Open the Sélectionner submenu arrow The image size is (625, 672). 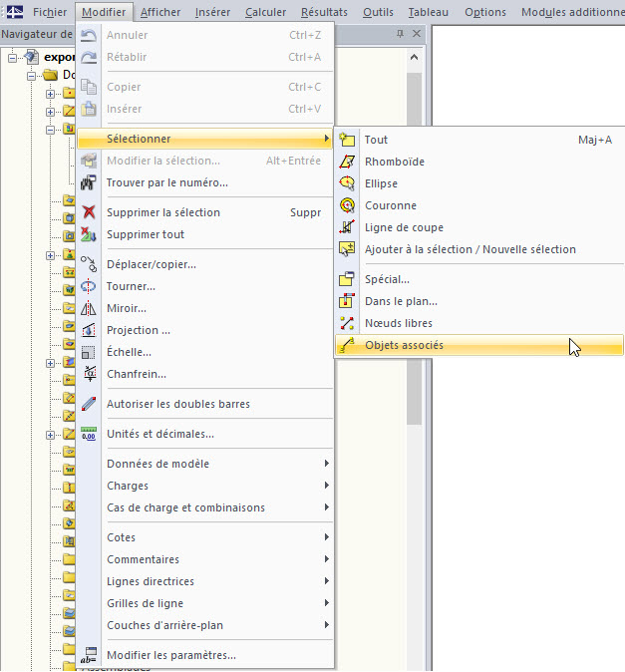click(x=326, y=139)
